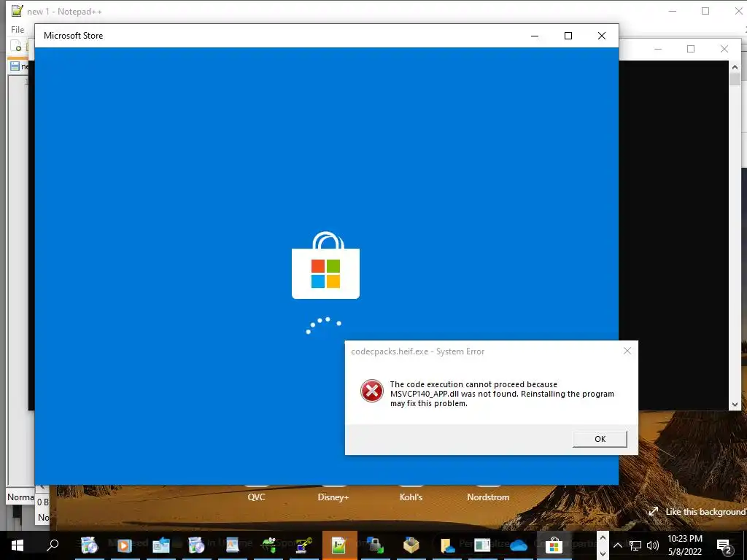Switch to Notepad++ from the taskbar
Screen dimensions: 747x560
(x=339, y=545)
